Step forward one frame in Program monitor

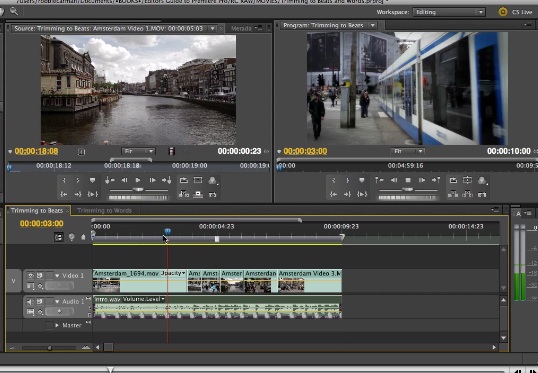click(x=422, y=180)
